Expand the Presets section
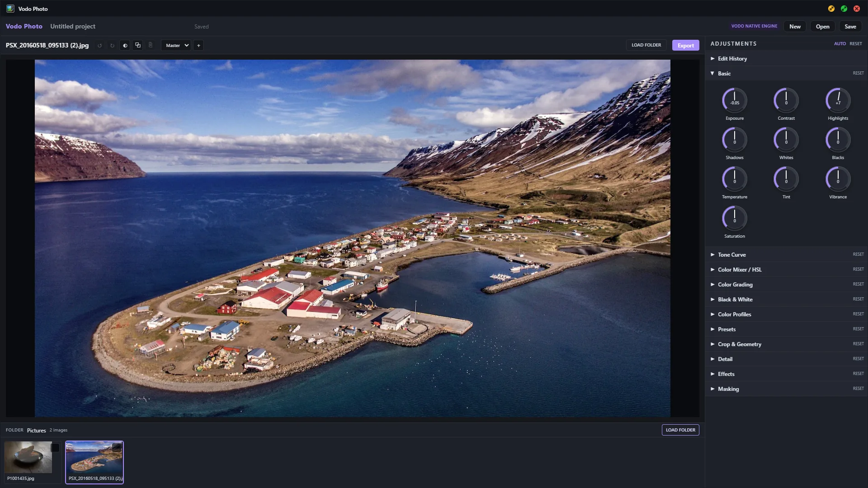 pos(787,329)
